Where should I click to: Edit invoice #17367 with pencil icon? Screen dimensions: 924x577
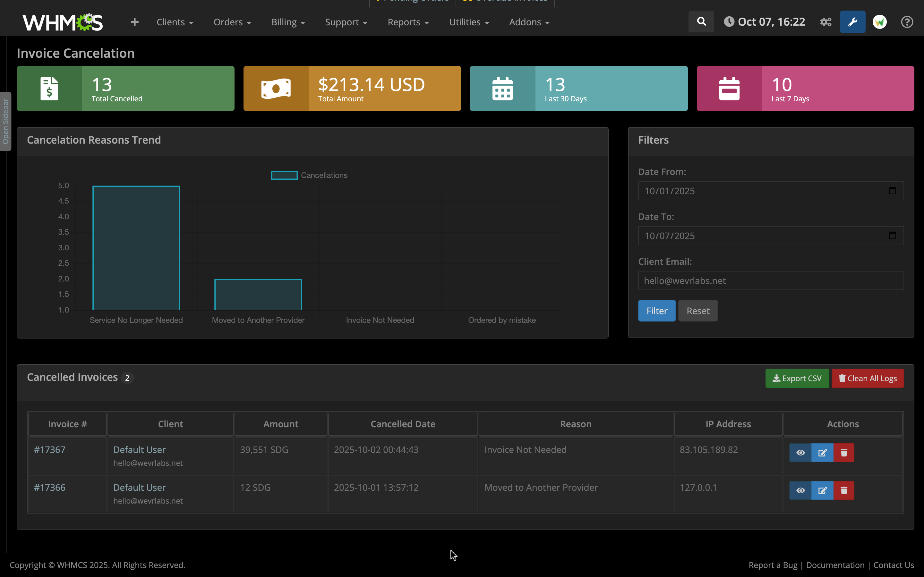(822, 453)
